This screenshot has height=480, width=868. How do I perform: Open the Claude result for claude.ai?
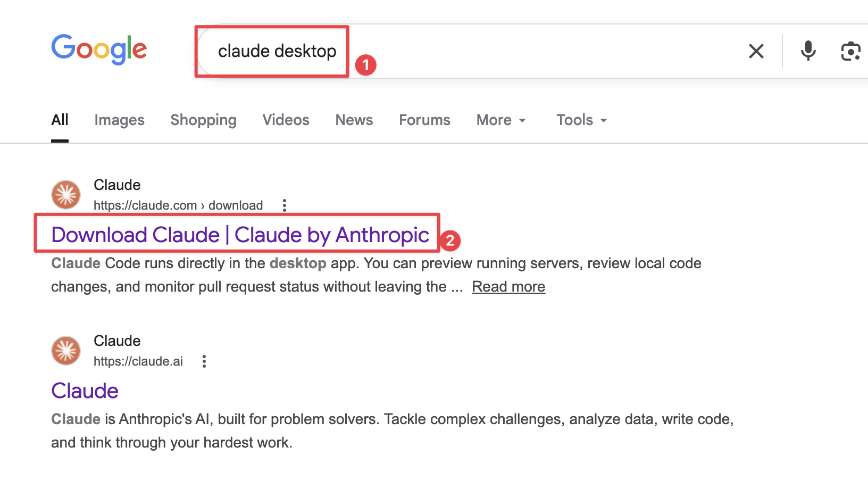point(84,390)
